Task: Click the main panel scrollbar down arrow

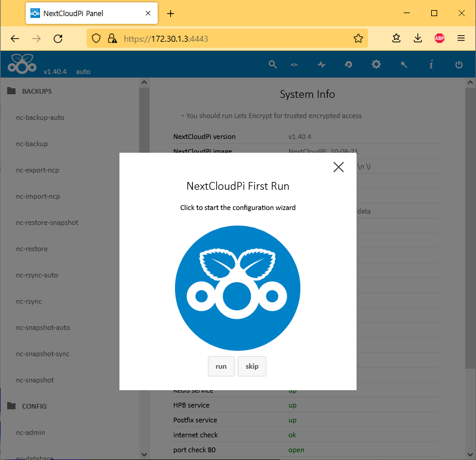Action: pyautogui.click(x=470, y=454)
